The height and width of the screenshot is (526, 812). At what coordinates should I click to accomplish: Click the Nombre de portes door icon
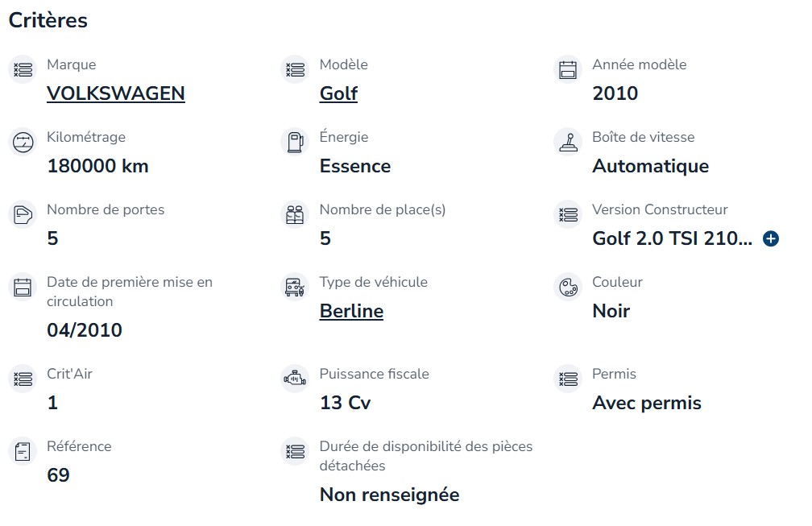pos(23,214)
